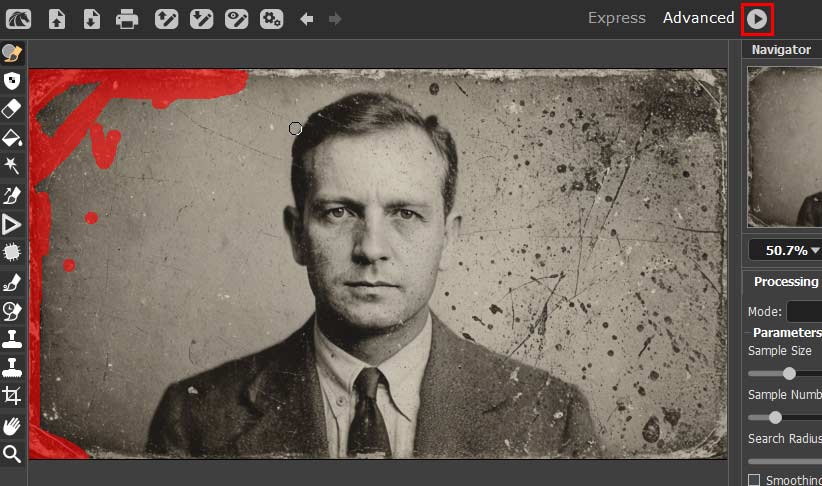Switch to Advanced mode
The width and height of the screenshot is (822, 486).
pyautogui.click(x=698, y=18)
